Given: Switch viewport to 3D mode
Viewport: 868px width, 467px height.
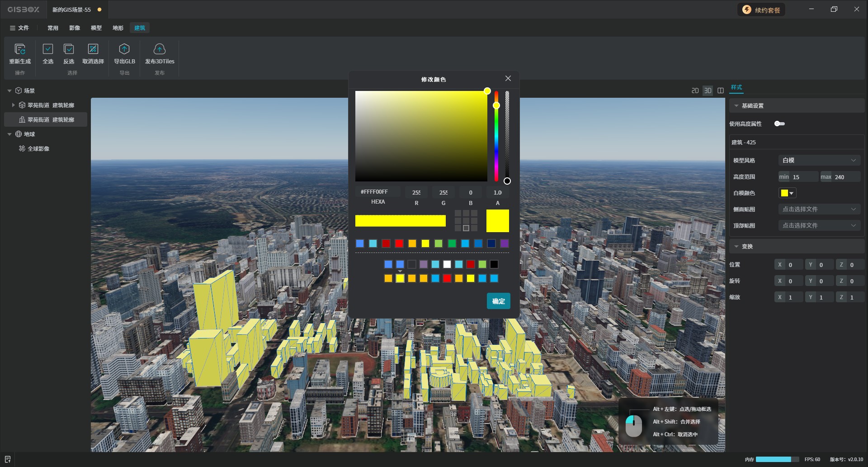Looking at the screenshot, I should click(x=708, y=91).
